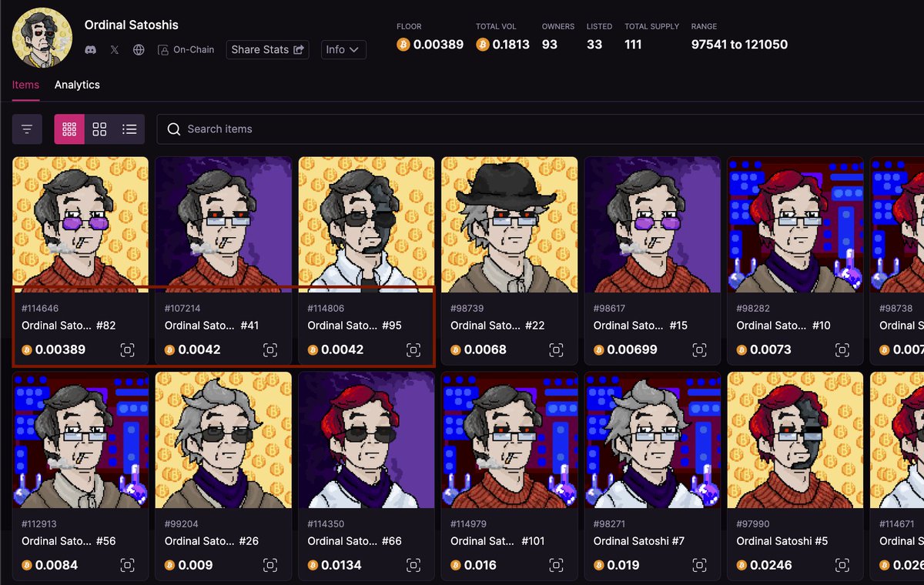Click the scan icon on Ordinal Satoshi #7
Screen dimensions: 924x585
(699, 566)
